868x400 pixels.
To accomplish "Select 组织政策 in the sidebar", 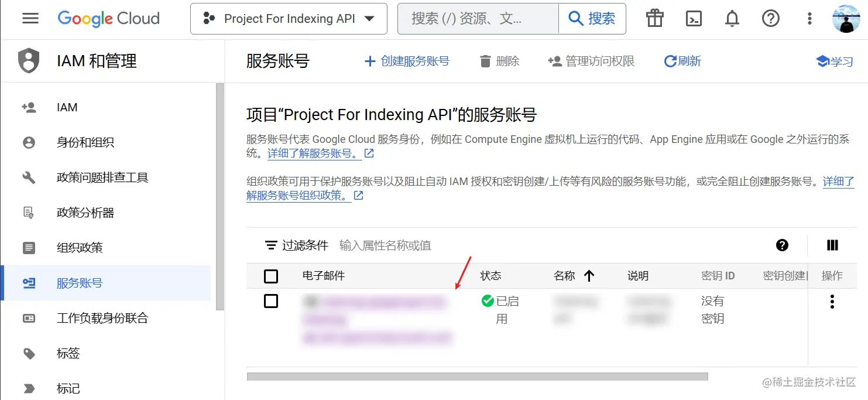I will pos(105,248).
